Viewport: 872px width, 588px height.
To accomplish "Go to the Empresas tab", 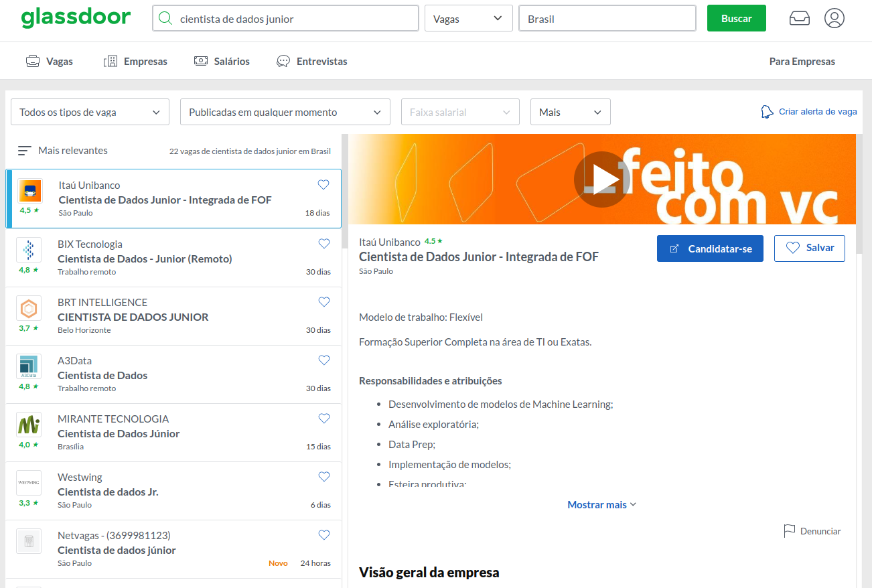I will point(136,62).
